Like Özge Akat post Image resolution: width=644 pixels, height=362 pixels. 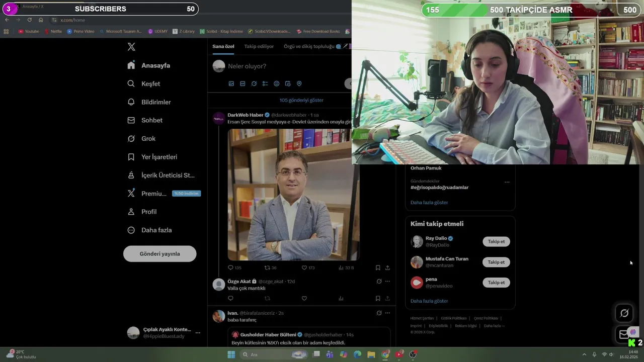(x=304, y=299)
